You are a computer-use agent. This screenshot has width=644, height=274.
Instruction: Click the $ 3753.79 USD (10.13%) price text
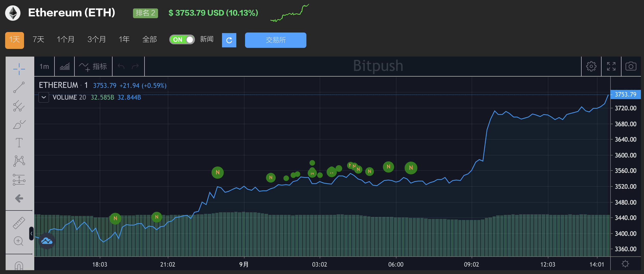(x=213, y=13)
